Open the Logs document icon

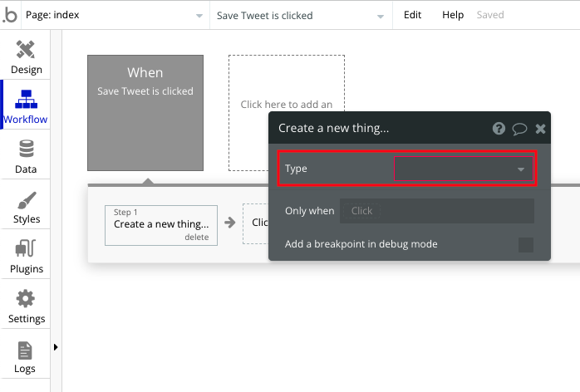25,350
